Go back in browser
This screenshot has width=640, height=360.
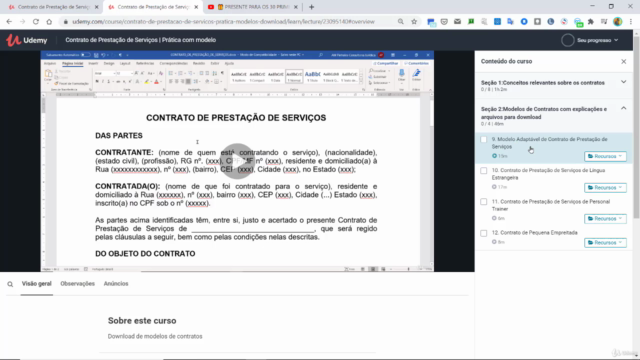(9, 22)
